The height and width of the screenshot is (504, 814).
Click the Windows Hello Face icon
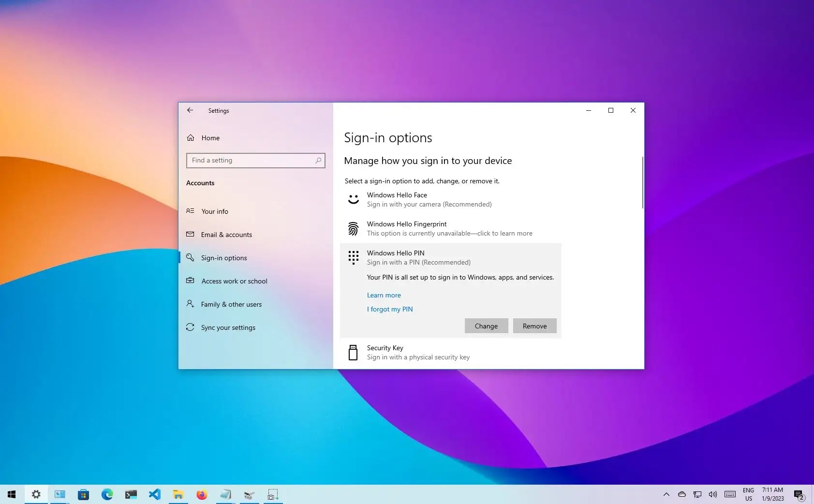353,199
